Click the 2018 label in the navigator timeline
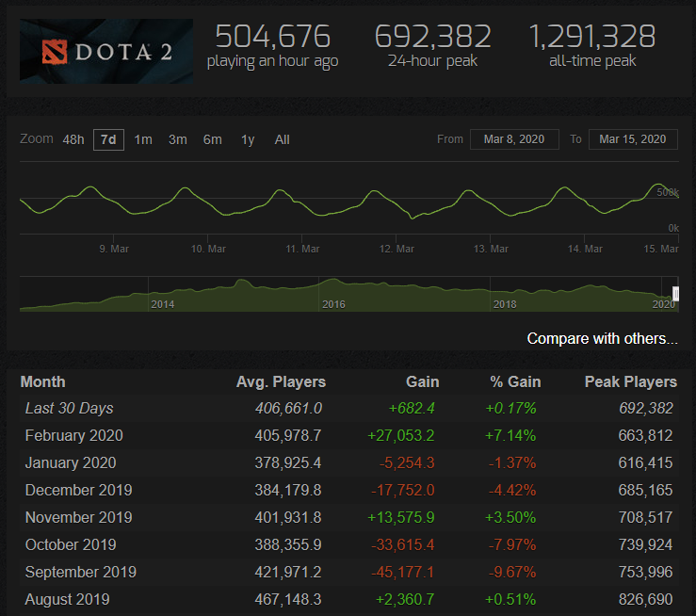This screenshot has height=616, width=696. 505,304
